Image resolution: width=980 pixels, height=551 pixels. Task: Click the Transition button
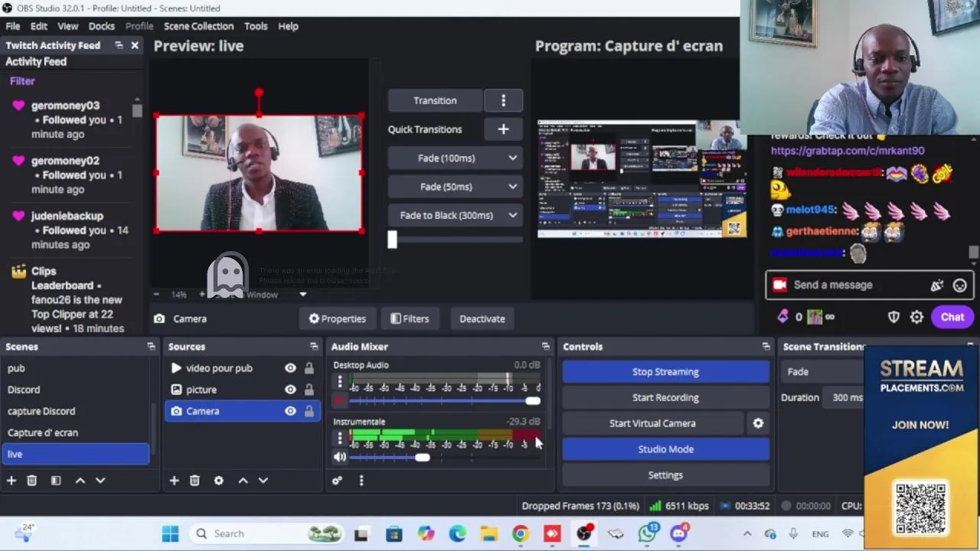pos(435,101)
